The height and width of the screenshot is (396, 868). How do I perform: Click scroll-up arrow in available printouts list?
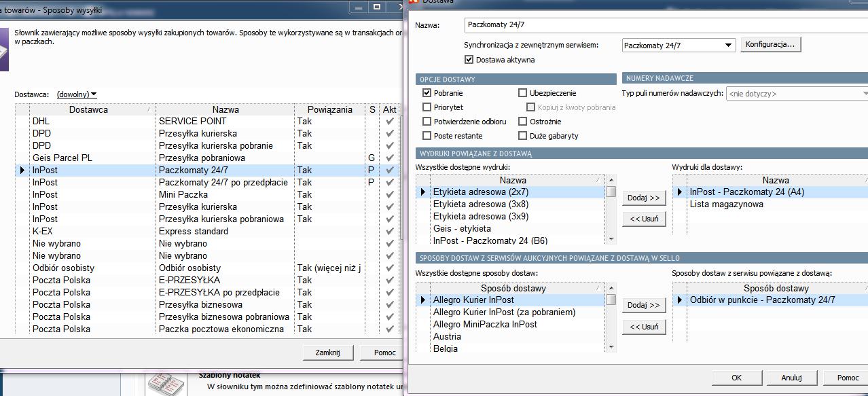tap(611, 180)
